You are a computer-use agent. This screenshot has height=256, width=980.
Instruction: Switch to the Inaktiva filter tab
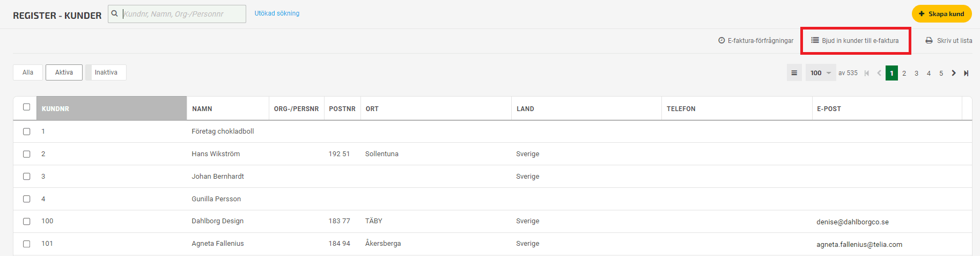(106, 72)
